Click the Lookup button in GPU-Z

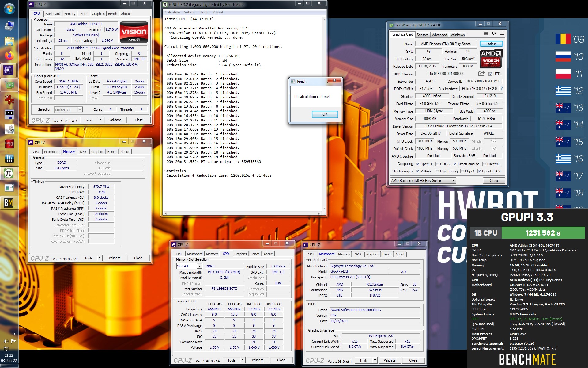(x=491, y=44)
